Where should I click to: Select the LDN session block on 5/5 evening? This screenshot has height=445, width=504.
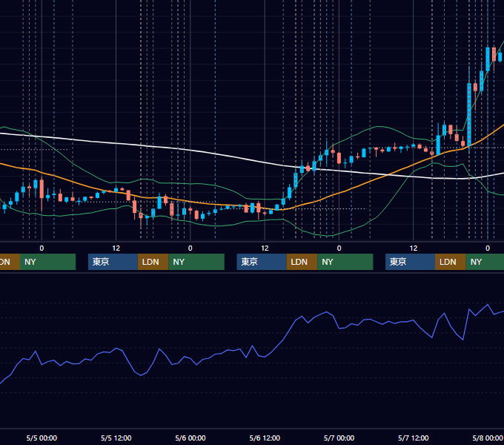point(153,262)
